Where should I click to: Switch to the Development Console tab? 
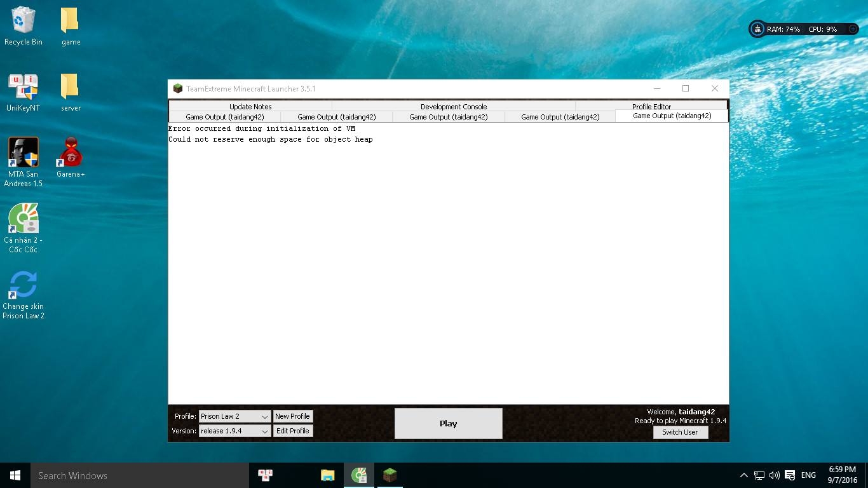pos(454,106)
